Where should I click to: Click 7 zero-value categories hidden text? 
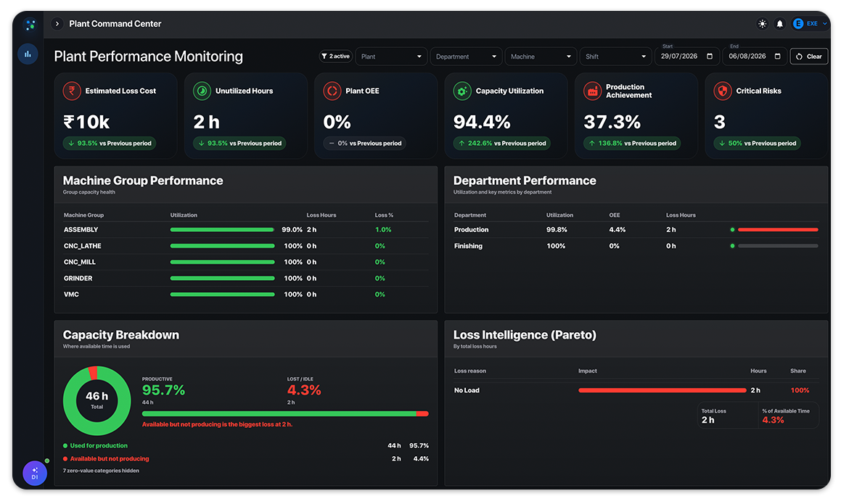(101, 471)
